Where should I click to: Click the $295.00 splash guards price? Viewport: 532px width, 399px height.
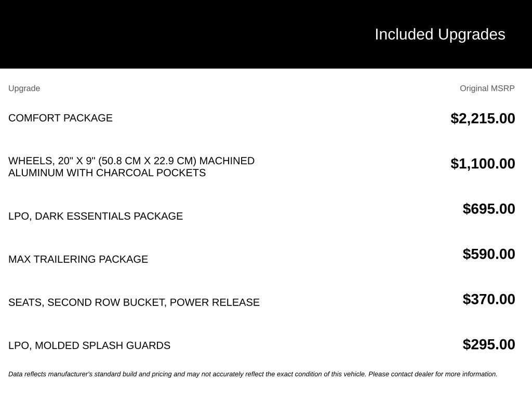[x=489, y=344]
